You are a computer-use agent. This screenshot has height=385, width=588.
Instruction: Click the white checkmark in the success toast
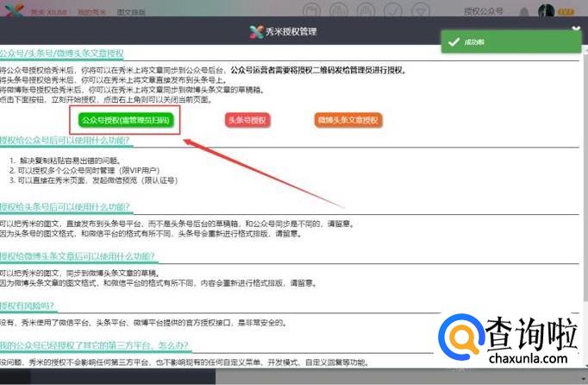(x=454, y=41)
